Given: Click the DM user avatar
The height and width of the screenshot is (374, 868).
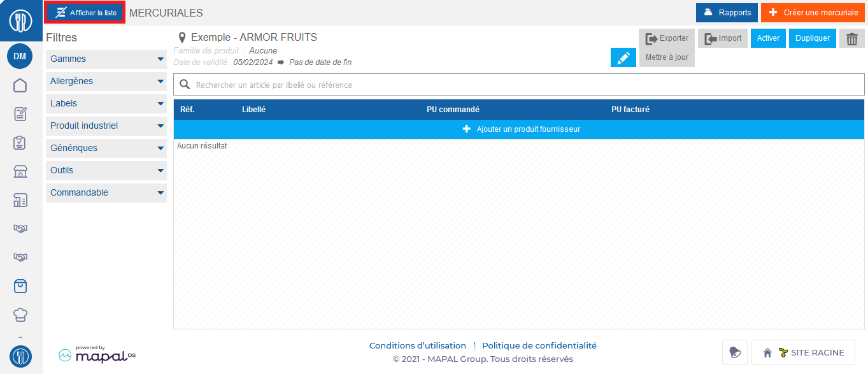Looking at the screenshot, I should coord(20,56).
